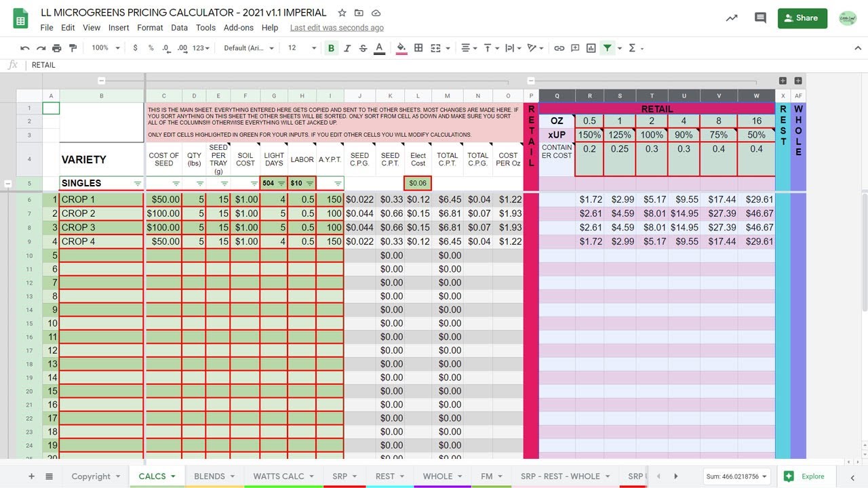Click the formula bar input
Screen dimensions: 868x488
point(448,65)
